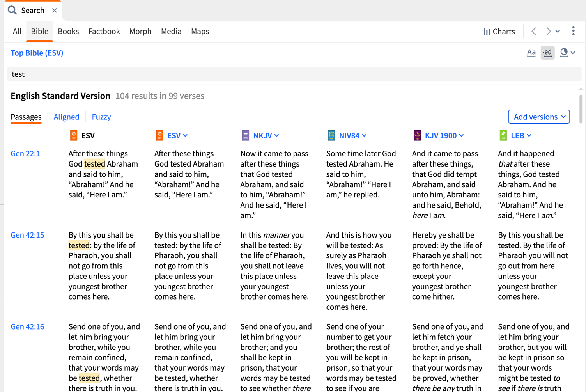Image resolution: width=586 pixels, height=392 pixels.
Task: Click the first ESV book cover icon
Action: (74, 135)
